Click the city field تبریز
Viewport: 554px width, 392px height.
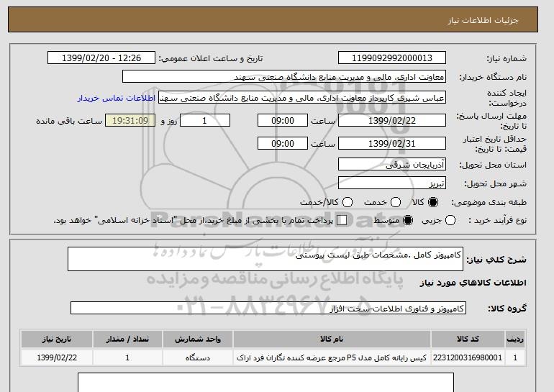(392, 183)
